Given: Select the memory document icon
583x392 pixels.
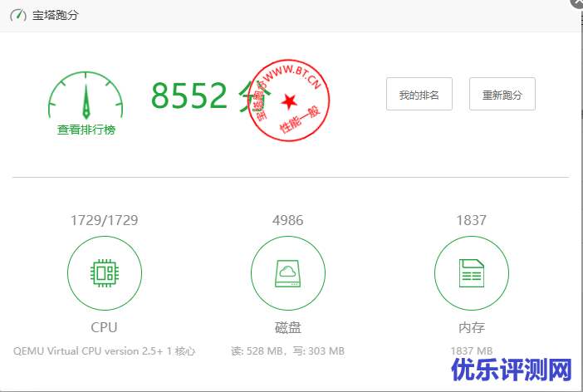Looking at the screenshot, I should (471, 273).
